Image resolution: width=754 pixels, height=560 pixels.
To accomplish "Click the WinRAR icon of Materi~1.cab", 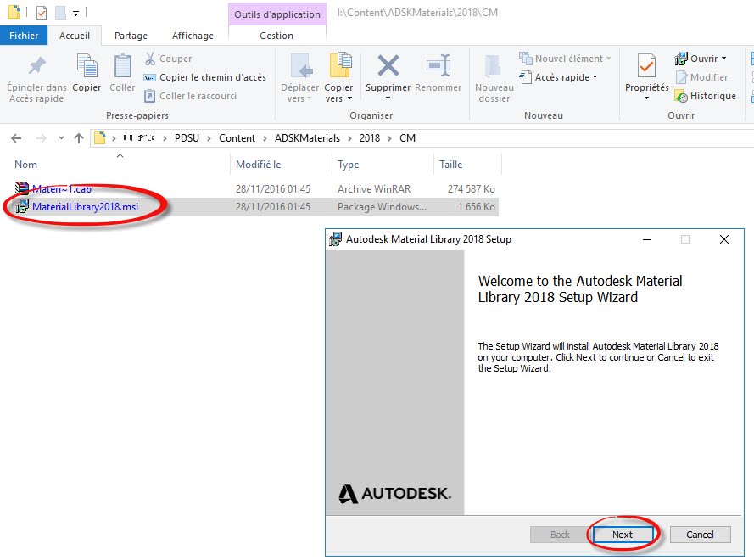I will click(22, 188).
